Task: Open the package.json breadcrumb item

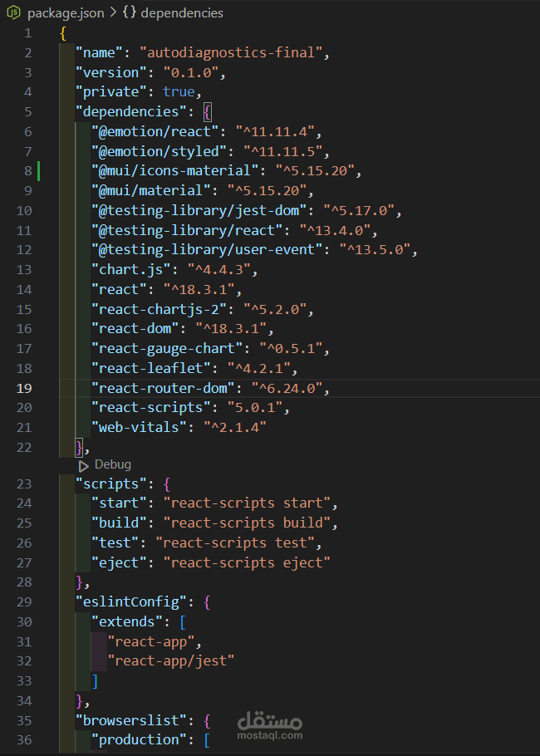Action: click(66, 13)
